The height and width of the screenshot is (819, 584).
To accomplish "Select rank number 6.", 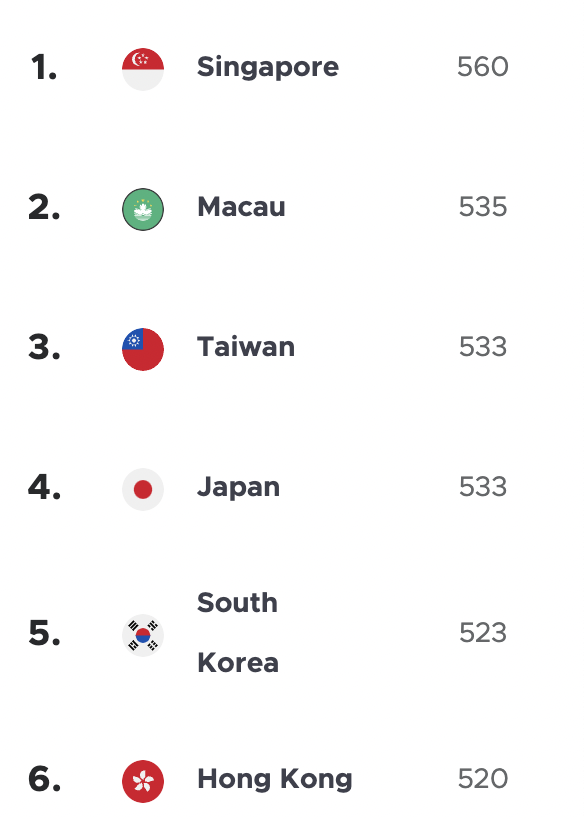I will (x=44, y=779).
